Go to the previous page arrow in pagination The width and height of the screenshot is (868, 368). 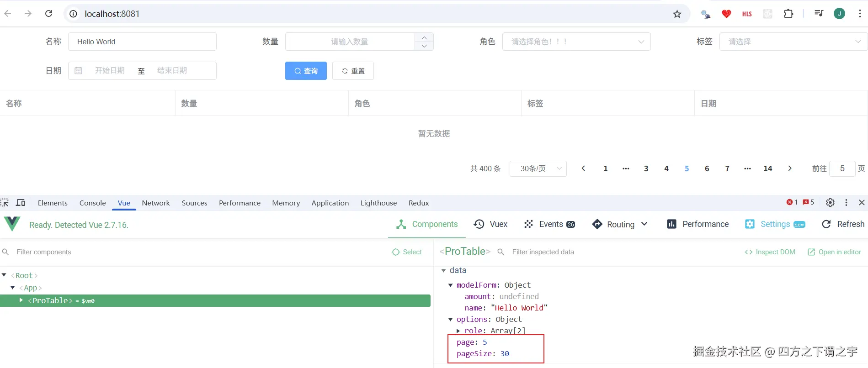[583, 168]
